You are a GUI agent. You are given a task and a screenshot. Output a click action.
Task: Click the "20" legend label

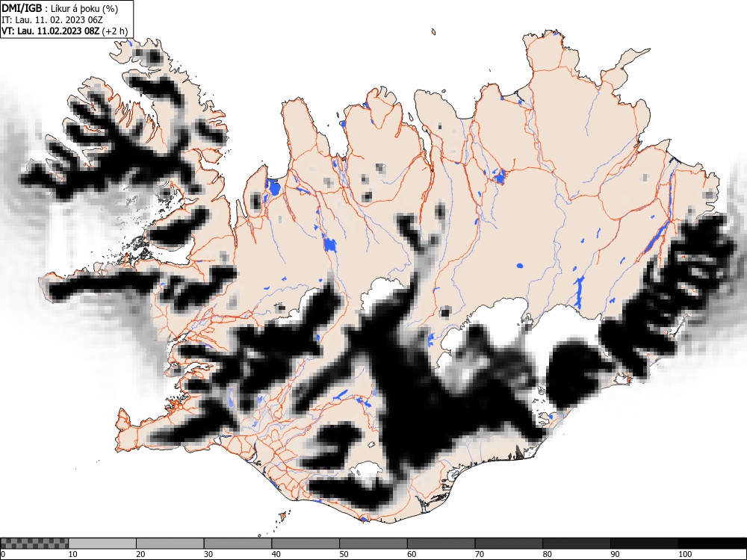click(x=140, y=554)
